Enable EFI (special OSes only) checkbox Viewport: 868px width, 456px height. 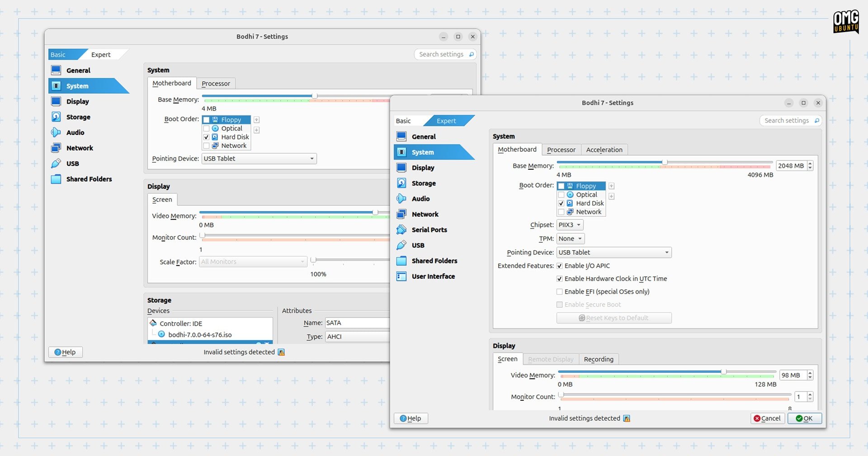coord(560,292)
